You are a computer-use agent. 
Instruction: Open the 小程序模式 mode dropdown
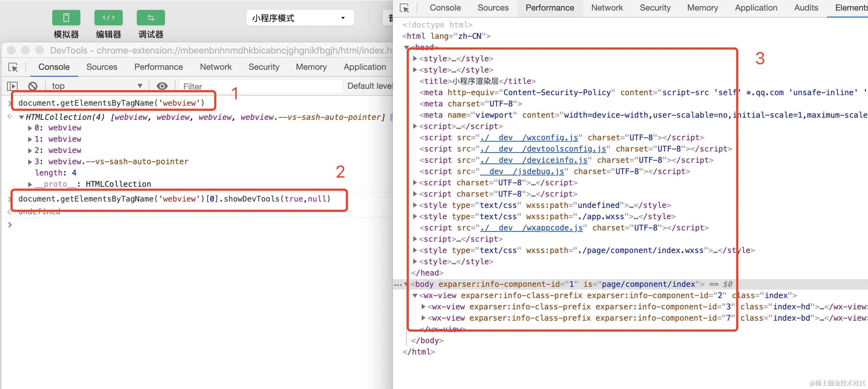point(300,18)
